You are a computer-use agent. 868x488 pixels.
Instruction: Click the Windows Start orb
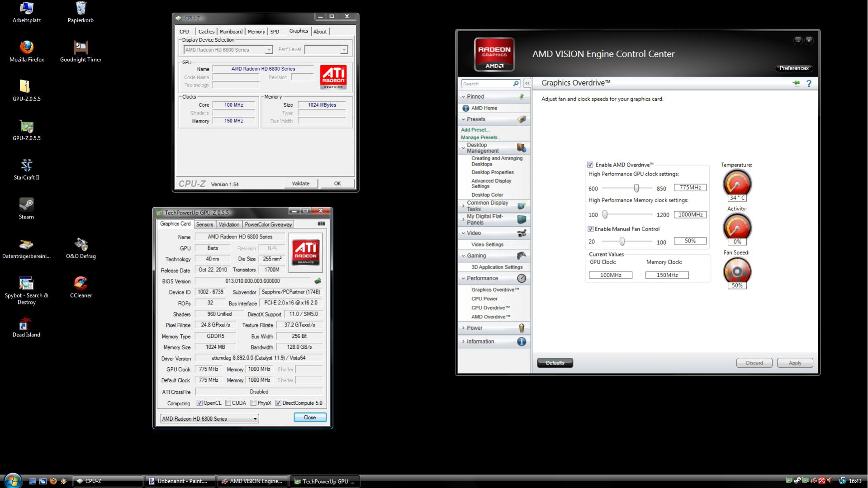13,480
